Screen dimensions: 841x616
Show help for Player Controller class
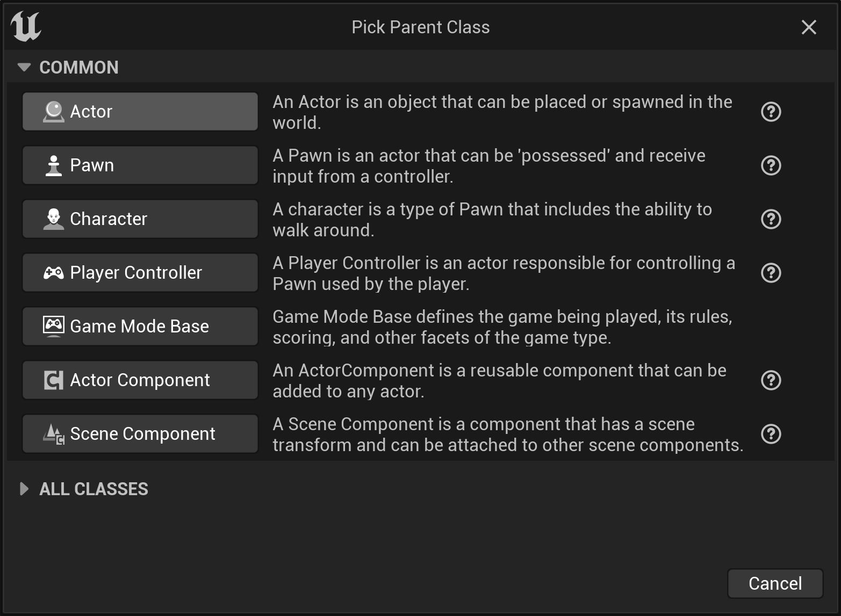[x=771, y=273]
